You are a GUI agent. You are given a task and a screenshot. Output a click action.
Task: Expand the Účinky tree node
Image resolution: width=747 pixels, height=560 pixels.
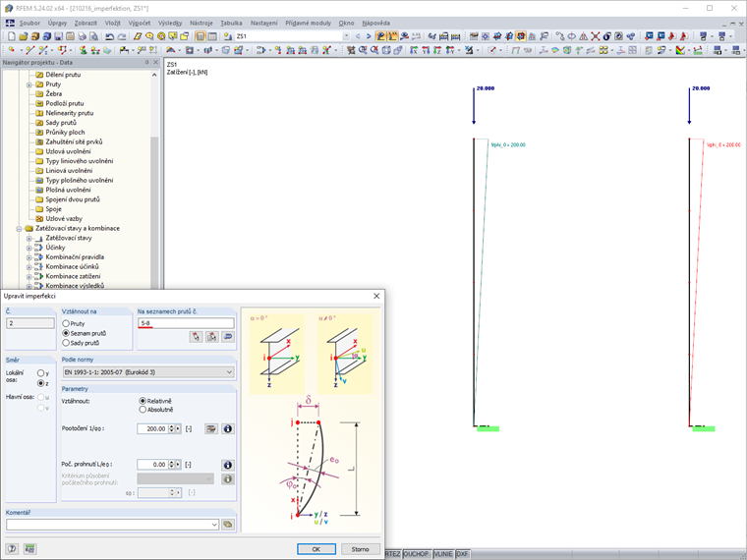[29, 248]
